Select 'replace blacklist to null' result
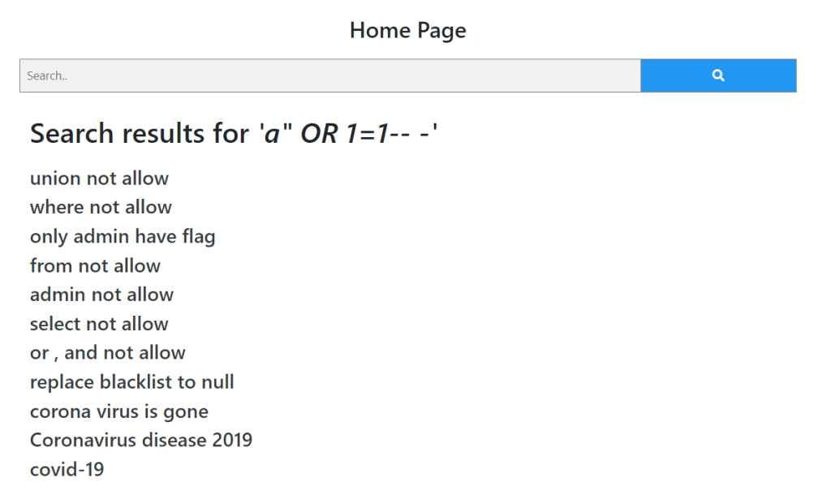Viewport: 831px width, 504px height. [x=132, y=382]
